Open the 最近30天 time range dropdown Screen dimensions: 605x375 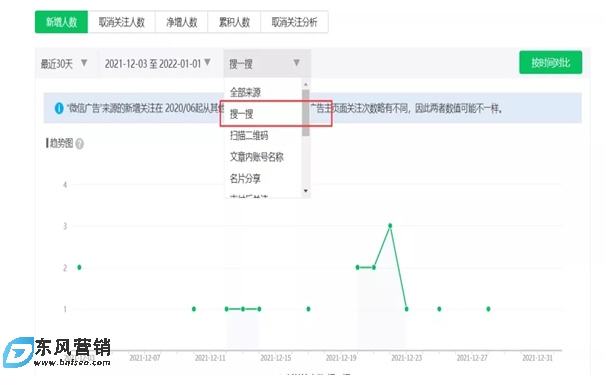64,63
